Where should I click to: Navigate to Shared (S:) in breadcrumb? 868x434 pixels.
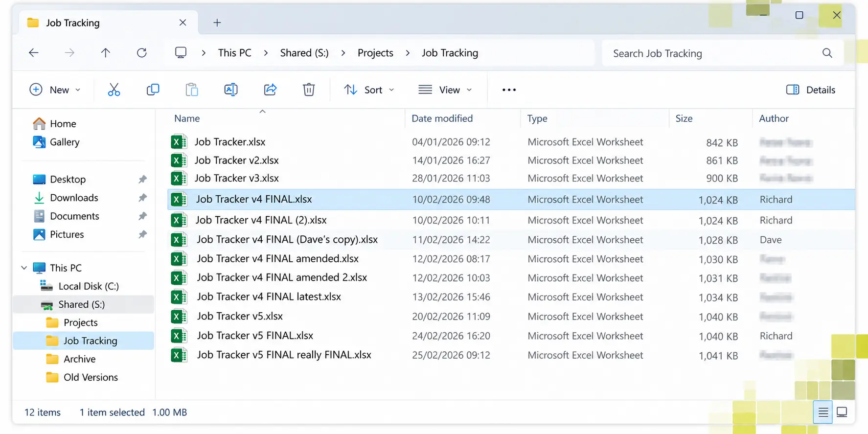(x=304, y=53)
